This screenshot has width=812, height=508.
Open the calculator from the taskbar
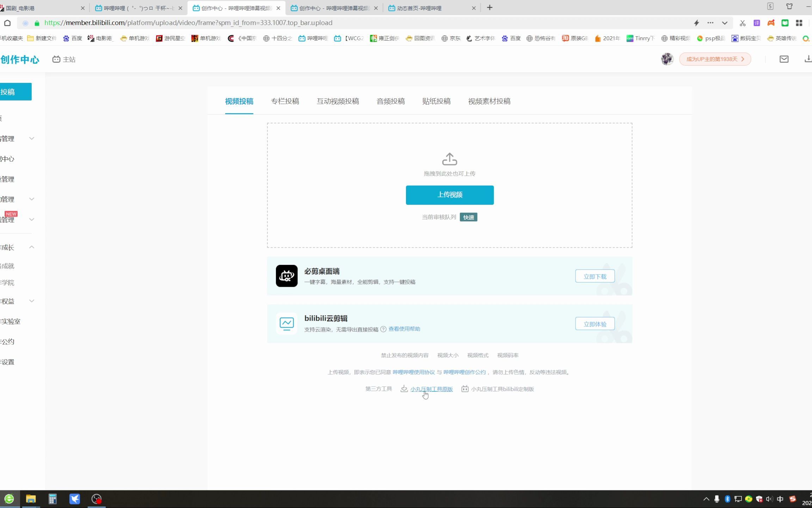click(x=53, y=499)
